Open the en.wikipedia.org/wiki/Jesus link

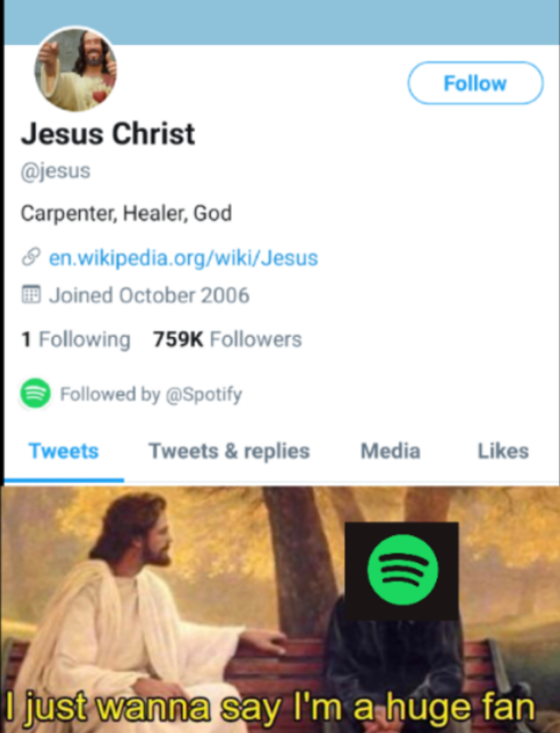(183, 258)
